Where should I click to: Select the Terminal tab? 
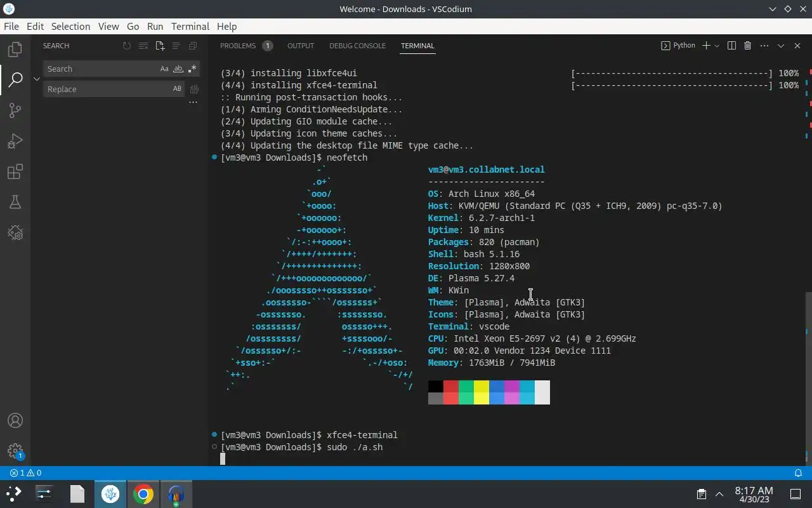(x=417, y=46)
